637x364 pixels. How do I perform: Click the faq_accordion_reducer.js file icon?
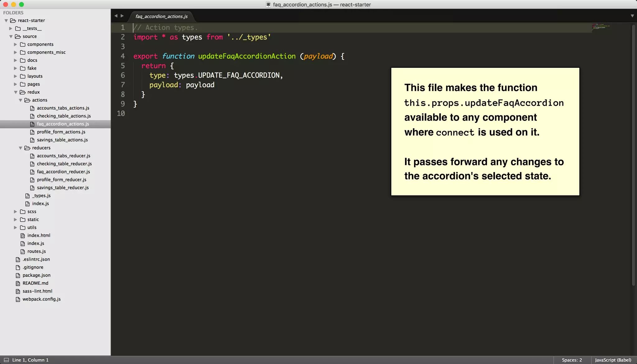pos(32,172)
